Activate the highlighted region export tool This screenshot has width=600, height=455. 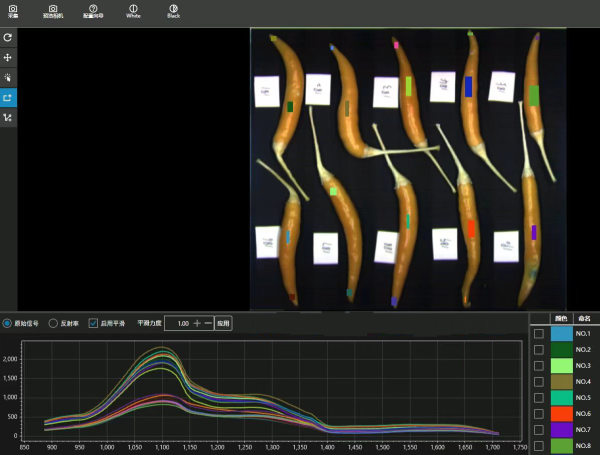click(x=8, y=98)
